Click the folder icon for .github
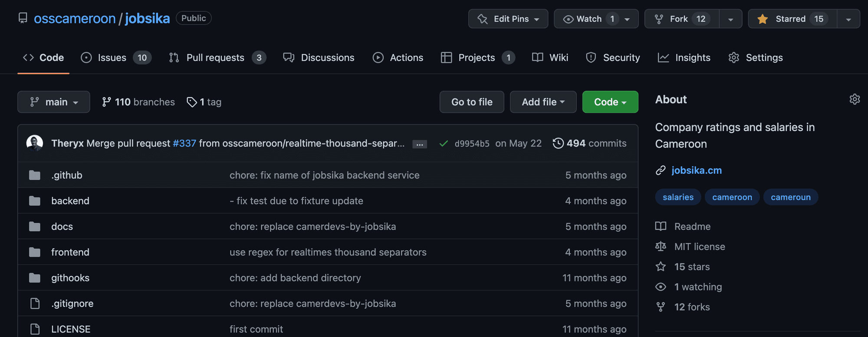This screenshot has width=868, height=337. (x=35, y=175)
